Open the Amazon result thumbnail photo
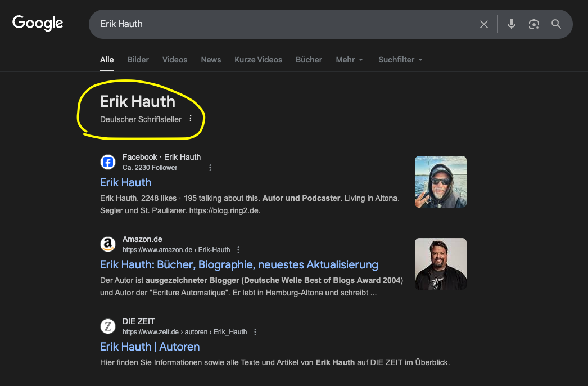588x386 pixels. click(x=440, y=264)
